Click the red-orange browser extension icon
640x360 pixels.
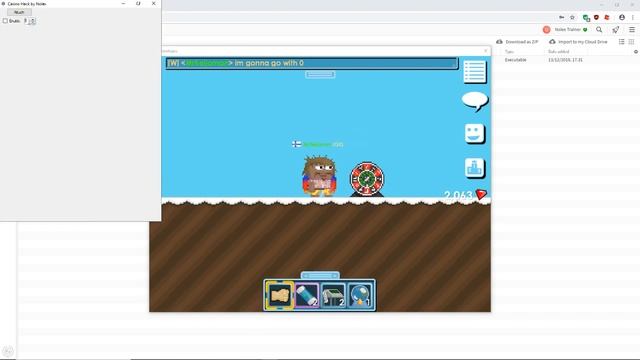(607, 18)
